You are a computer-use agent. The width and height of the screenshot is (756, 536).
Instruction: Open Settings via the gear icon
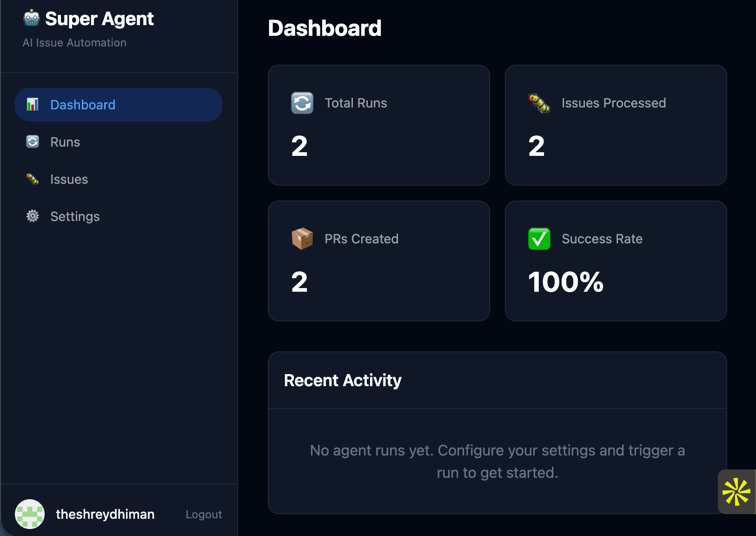click(x=32, y=216)
